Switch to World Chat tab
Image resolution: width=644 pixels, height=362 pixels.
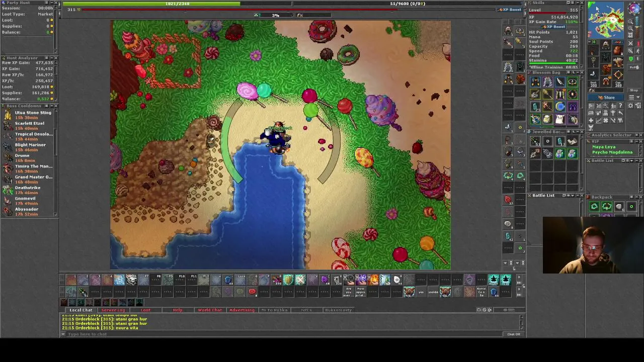(x=210, y=310)
